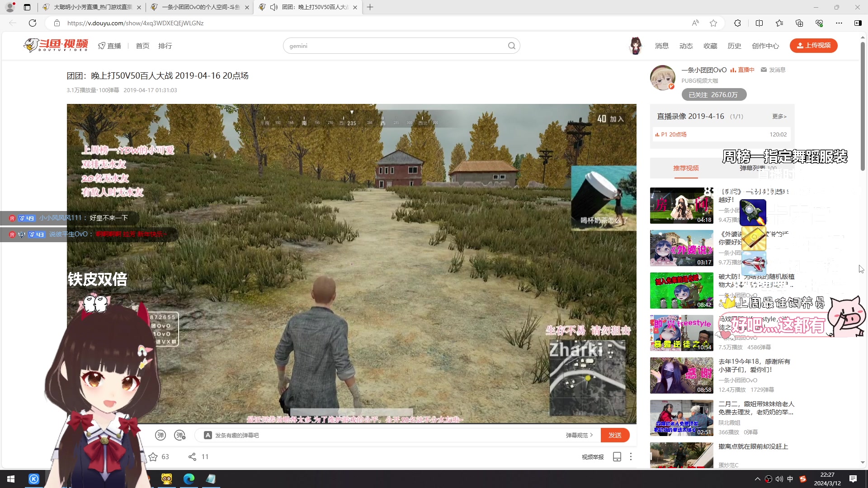Expand the 更多 playlist link
The height and width of the screenshot is (488, 868).
coord(779,117)
